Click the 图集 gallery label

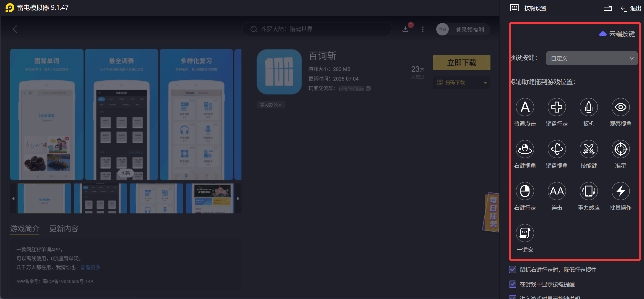[125, 173]
